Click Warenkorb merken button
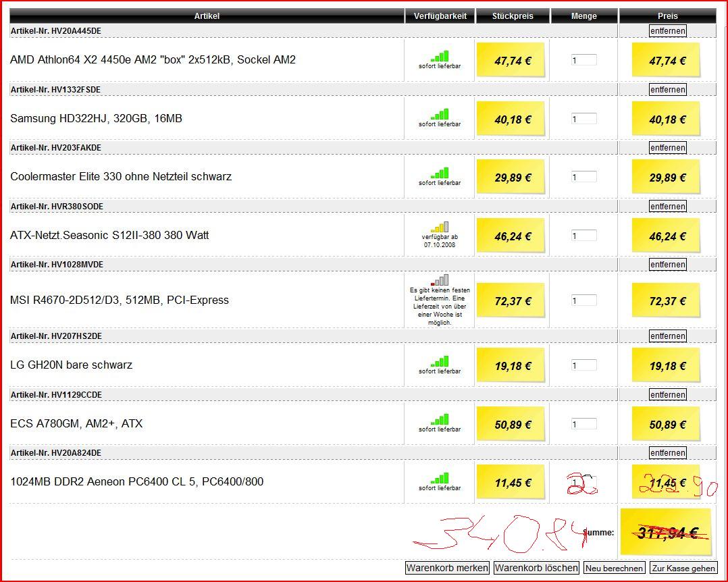The height and width of the screenshot is (582, 728). (447, 568)
